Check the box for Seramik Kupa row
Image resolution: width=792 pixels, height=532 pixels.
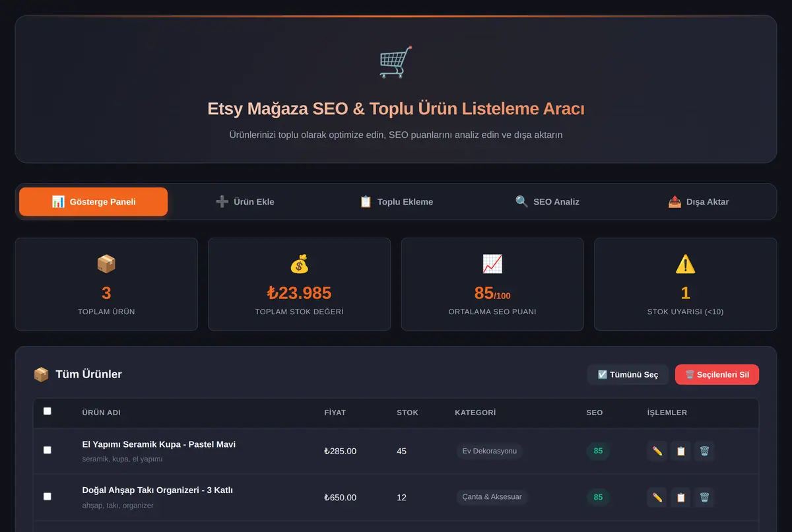(47, 450)
